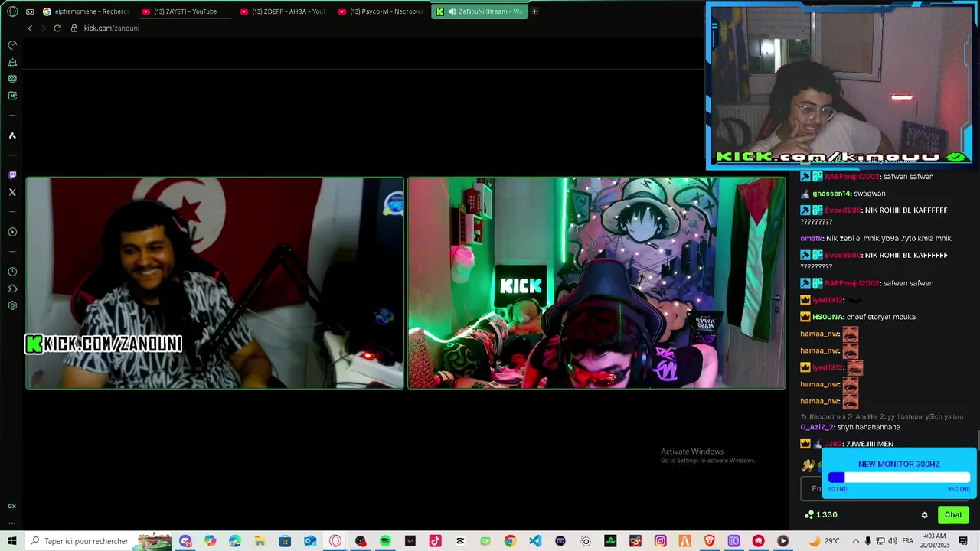Click username JJB2 in chat

point(833,444)
